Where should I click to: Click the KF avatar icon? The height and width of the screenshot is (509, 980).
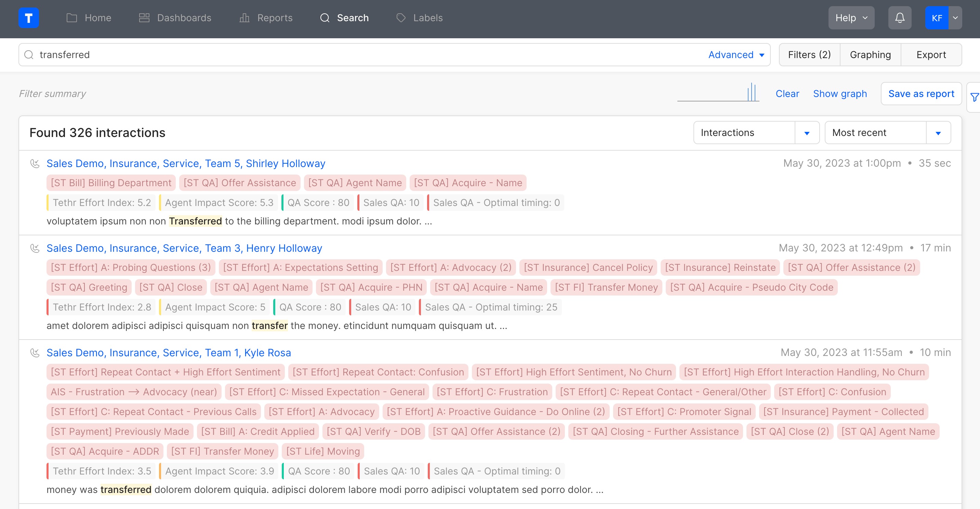point(938,17)
